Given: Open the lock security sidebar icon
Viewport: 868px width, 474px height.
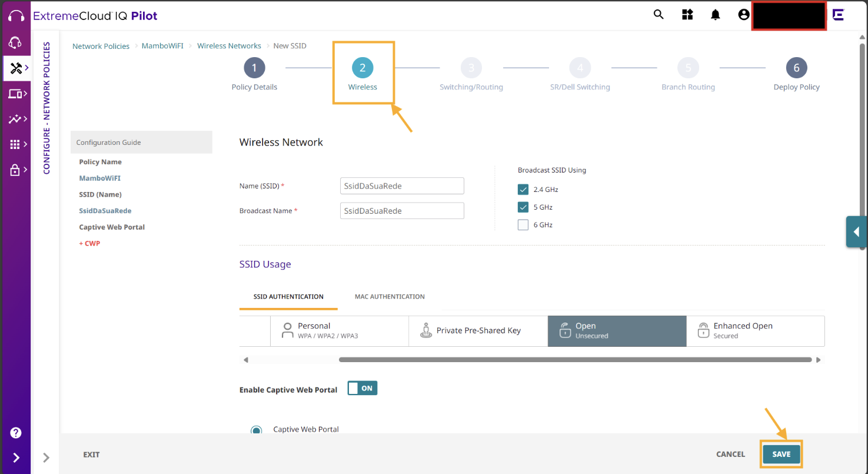Looking at the screenshot, I should [16, 170].
